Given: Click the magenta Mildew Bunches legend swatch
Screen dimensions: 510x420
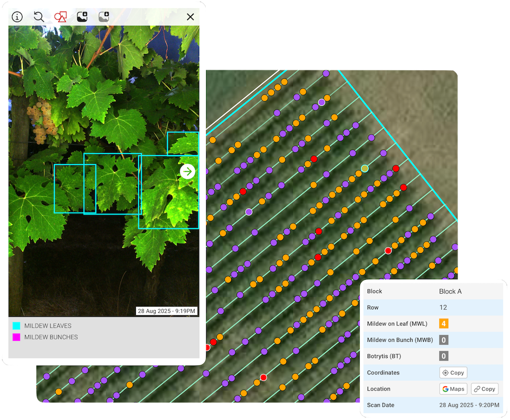Looking at the screenshot, I should 17,337.
